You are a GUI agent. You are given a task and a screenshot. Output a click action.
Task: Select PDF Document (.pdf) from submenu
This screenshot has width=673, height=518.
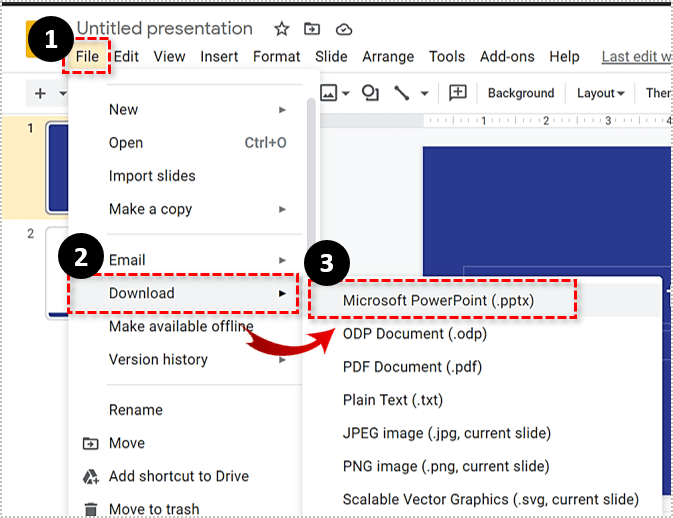tap(412, 367)
